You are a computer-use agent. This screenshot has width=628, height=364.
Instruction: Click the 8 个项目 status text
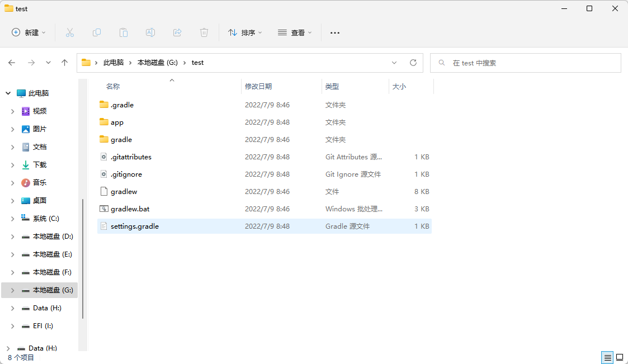coord(21,357)
